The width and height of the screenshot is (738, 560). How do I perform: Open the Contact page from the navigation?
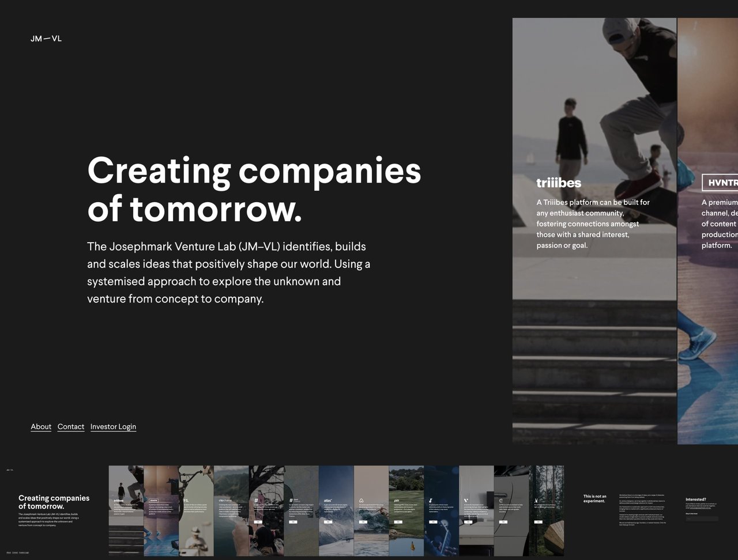(70, 426)
